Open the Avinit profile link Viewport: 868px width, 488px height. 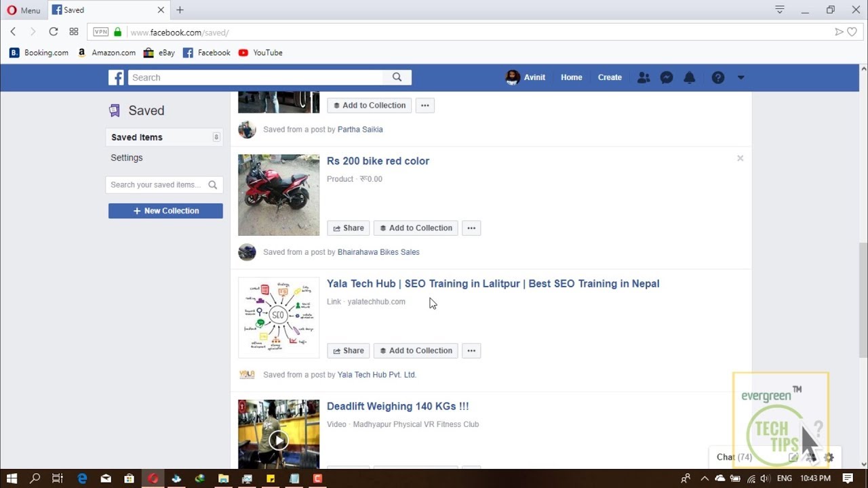click(526, 77)
